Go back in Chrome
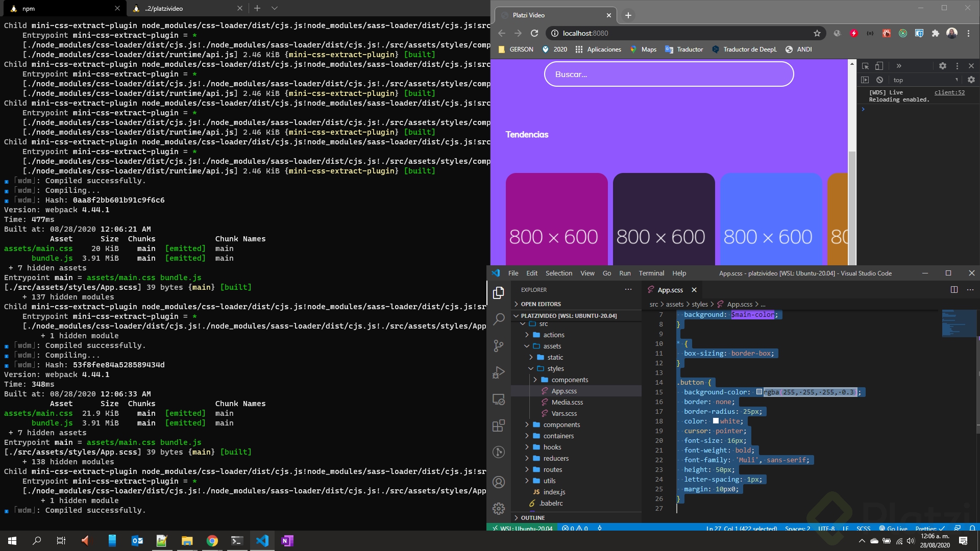980x551 pixels. pyautogui.click(x=502, y=33)
